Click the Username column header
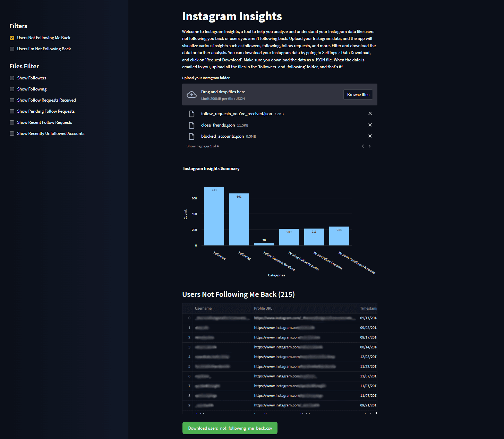Image resolution: width=504 pixels, height=439 pixels. 222,308
